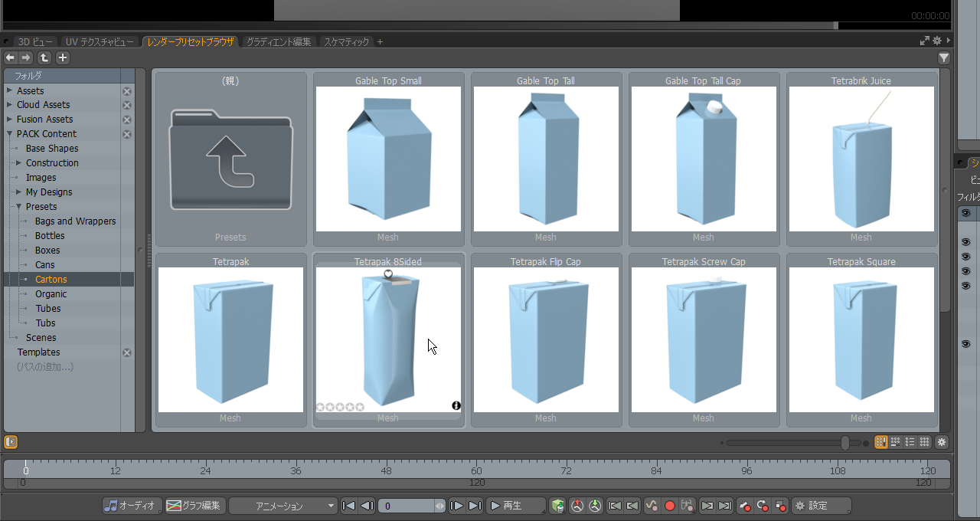The image size is (980, 521).
Task: Open browser options gear icon
Action: pyautogui.click(x=942, y=442)
